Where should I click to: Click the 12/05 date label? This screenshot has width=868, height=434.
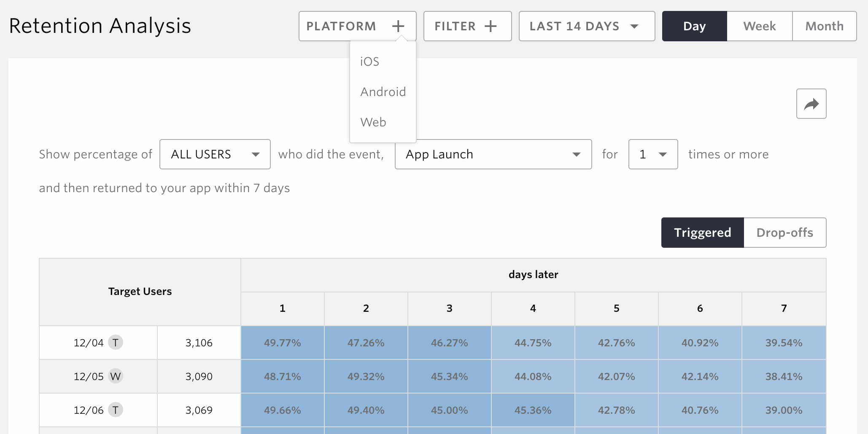point(89,376)
